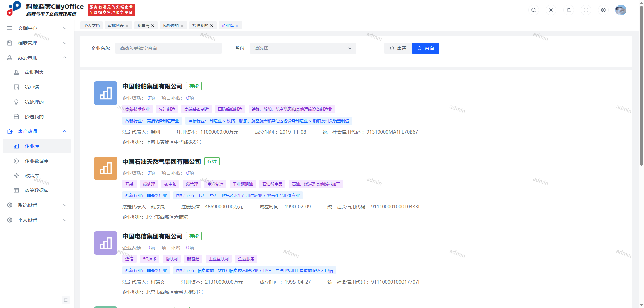
Task: Focus the 企业名称 keyword input field
Action: point(168,48)
